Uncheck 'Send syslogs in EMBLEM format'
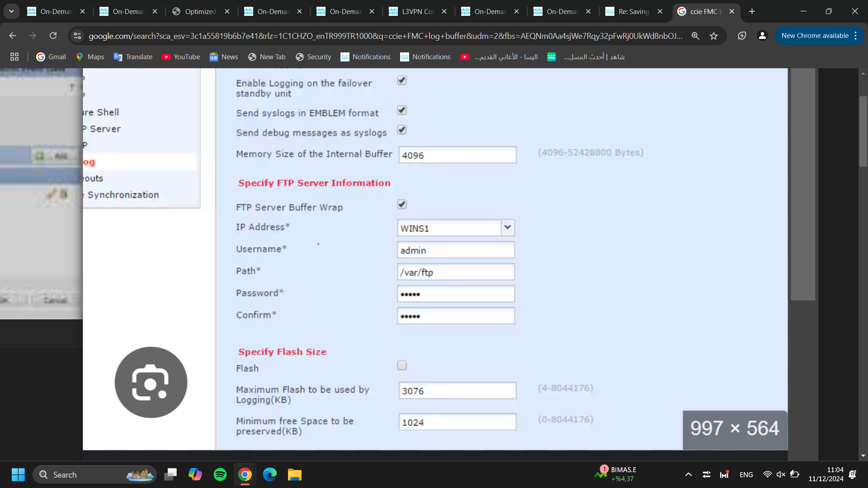 tap(401, 110)
